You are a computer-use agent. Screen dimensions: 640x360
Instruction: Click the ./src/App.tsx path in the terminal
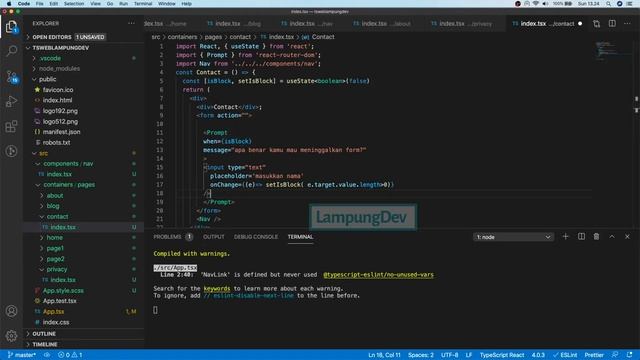pos(175,268)
